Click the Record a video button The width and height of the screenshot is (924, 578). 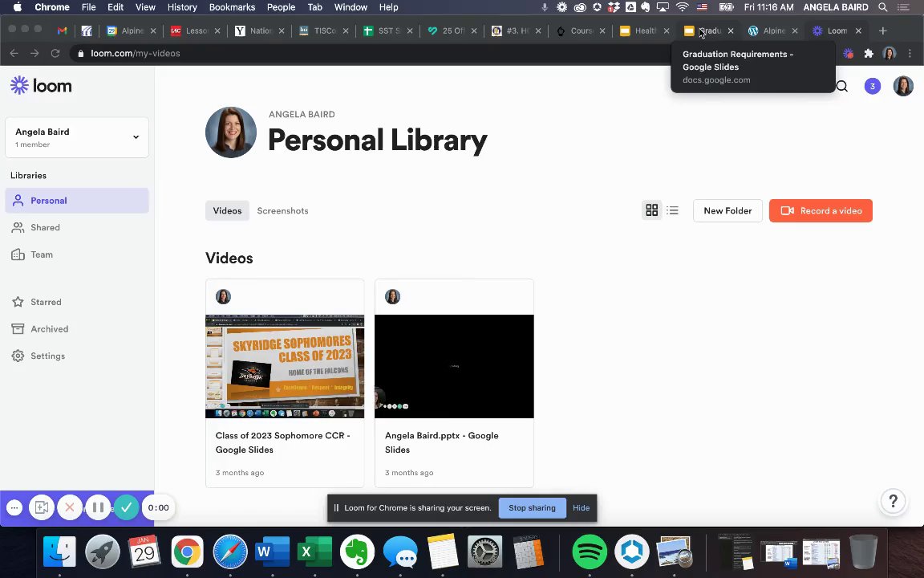pos(821,210)
